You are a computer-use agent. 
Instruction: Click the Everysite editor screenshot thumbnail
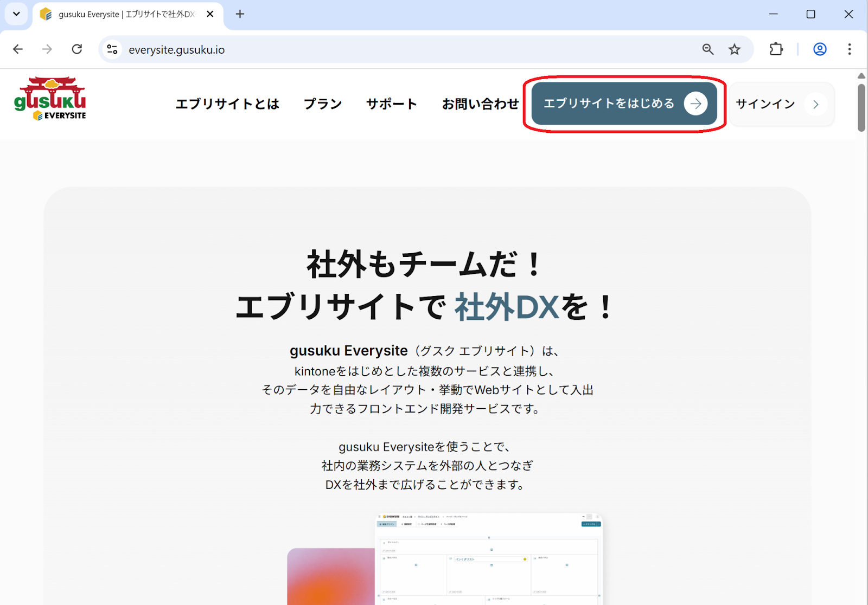coord(488,559)
